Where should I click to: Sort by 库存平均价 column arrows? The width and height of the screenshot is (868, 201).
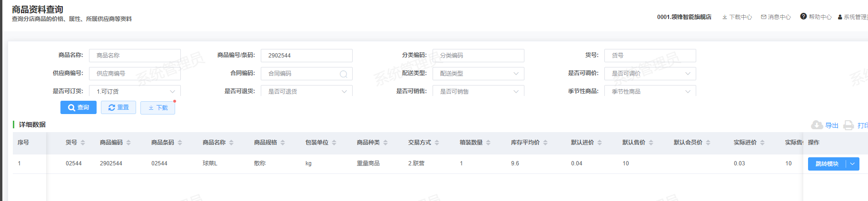tap(545, 143)
